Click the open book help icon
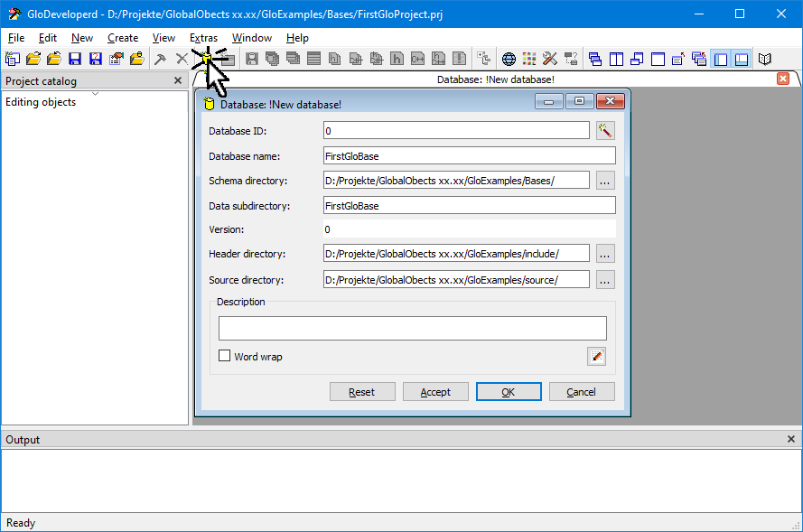The width and height of the screenshot is (803, 532). (x=765, y=59)
